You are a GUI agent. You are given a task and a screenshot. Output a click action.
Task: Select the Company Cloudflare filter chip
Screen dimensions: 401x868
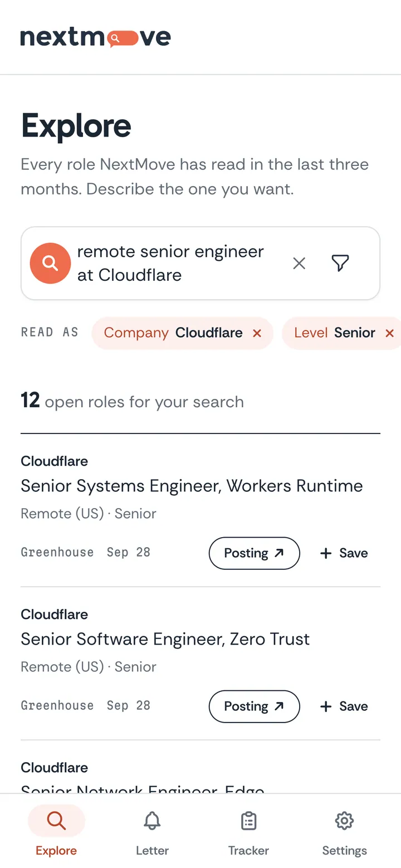click(182, 333)
